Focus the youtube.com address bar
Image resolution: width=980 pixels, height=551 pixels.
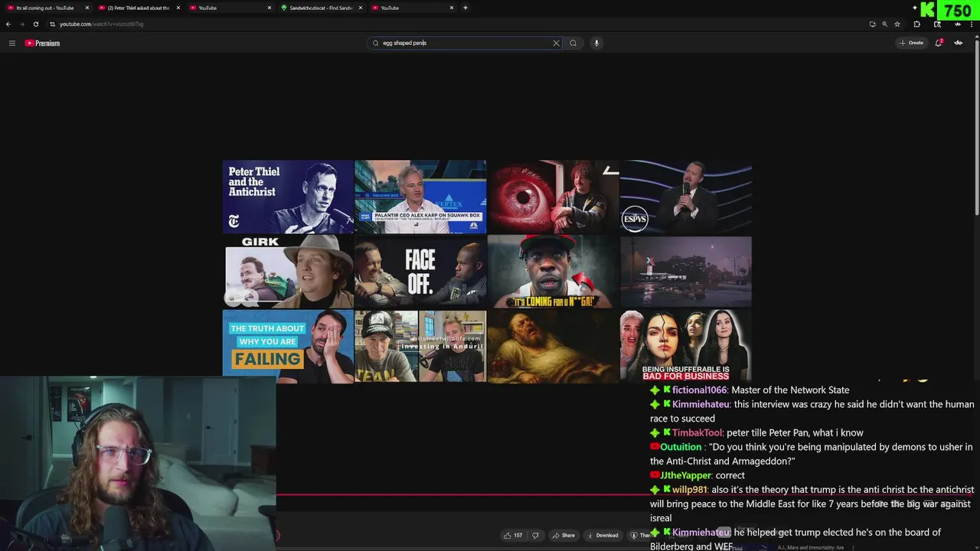click(x=459, y=24)
